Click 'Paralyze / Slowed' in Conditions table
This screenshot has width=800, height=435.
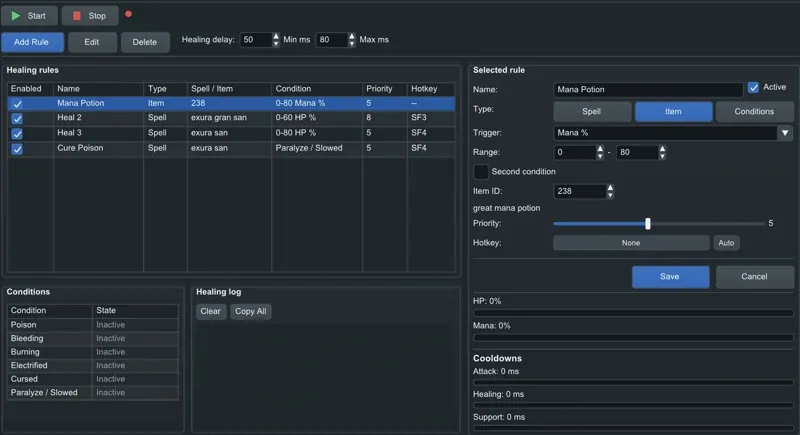tap(44, 393)
